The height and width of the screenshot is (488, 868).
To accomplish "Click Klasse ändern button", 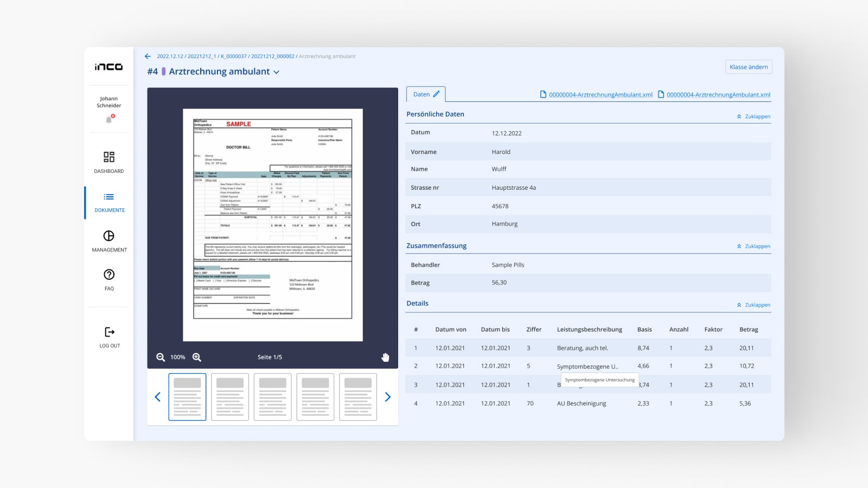I will click(x=749, y=67).
